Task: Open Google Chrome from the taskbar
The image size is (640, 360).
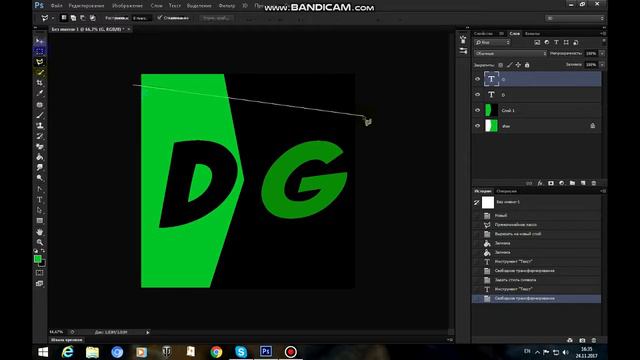Action: pos(216,351)
